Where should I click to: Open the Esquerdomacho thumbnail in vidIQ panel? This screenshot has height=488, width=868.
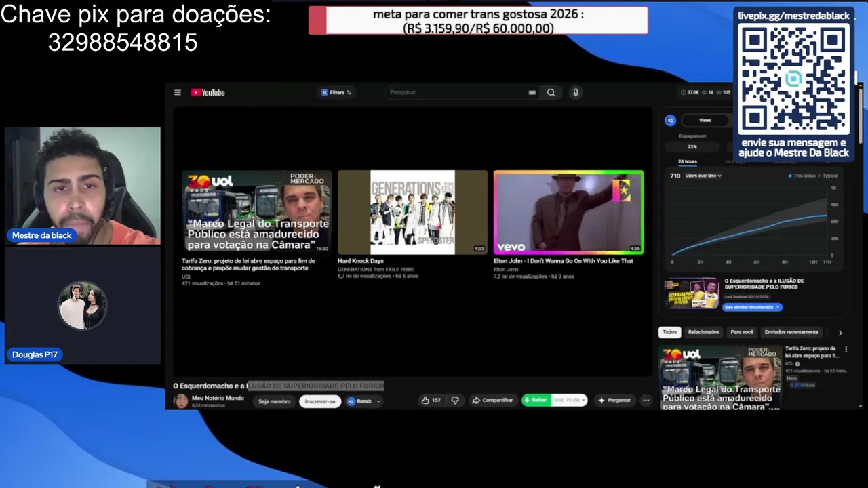[692, 293]
